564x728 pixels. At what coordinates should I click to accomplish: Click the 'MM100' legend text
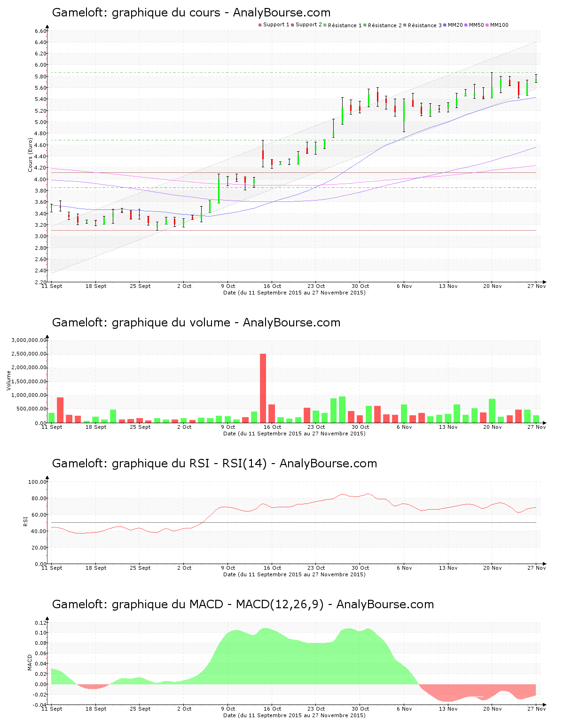pyautogui.click(x=499, y=25)
